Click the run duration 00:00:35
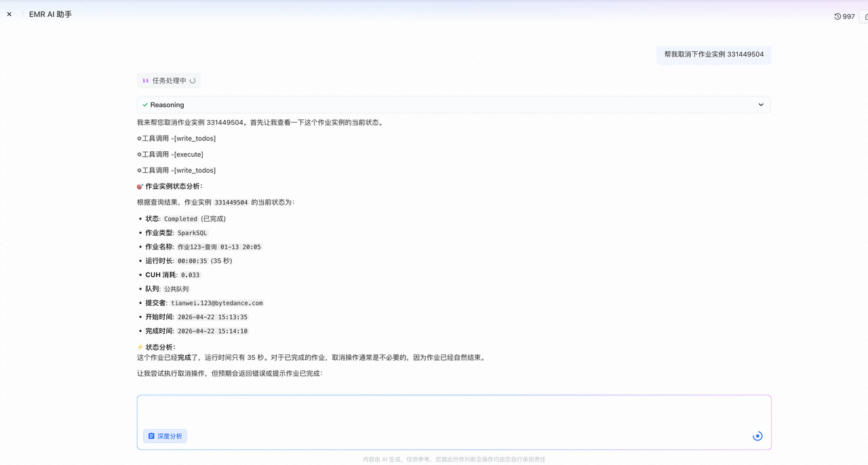The width and height of the screenshot is (868, 465). (x=193, y=261)
